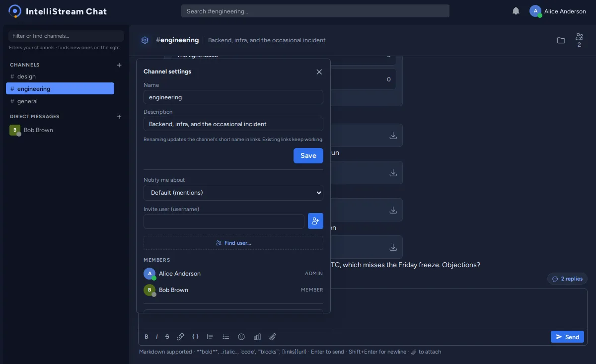
Task: Select Bob Brown in the members list
Action: (233, 290)
